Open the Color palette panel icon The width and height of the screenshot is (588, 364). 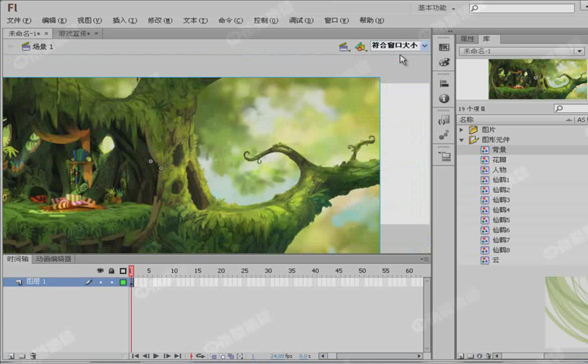(444, 62)
